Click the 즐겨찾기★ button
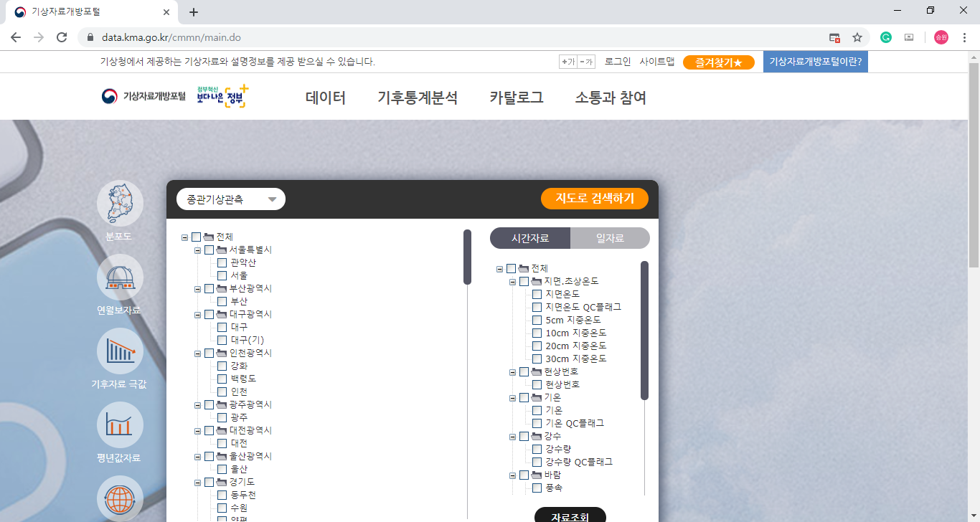 point(719,62)
